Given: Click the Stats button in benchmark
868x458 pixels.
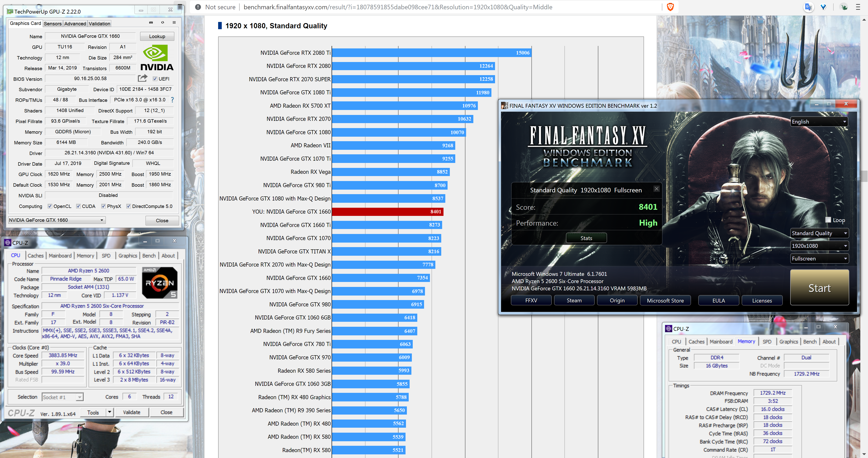Looking at the screenshot, I should pos(586,238).
